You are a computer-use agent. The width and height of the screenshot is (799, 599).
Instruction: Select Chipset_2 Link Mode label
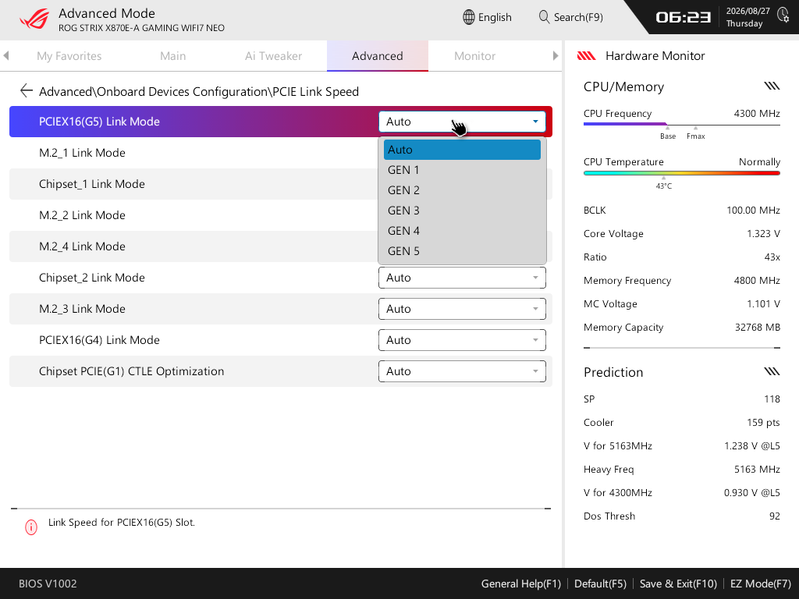(x=92, y=278)
